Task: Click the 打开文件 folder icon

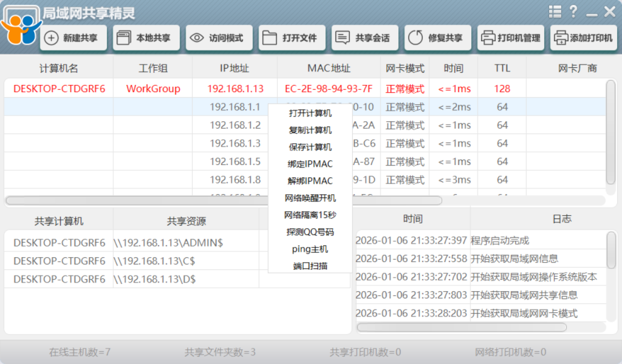Action: [269, 38]
